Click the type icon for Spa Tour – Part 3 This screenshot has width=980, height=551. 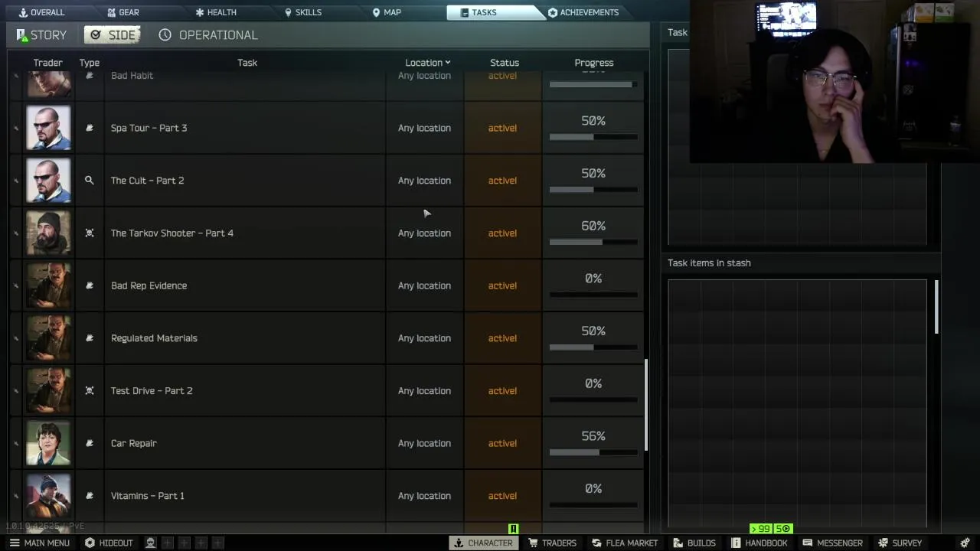tap(90, 128)
